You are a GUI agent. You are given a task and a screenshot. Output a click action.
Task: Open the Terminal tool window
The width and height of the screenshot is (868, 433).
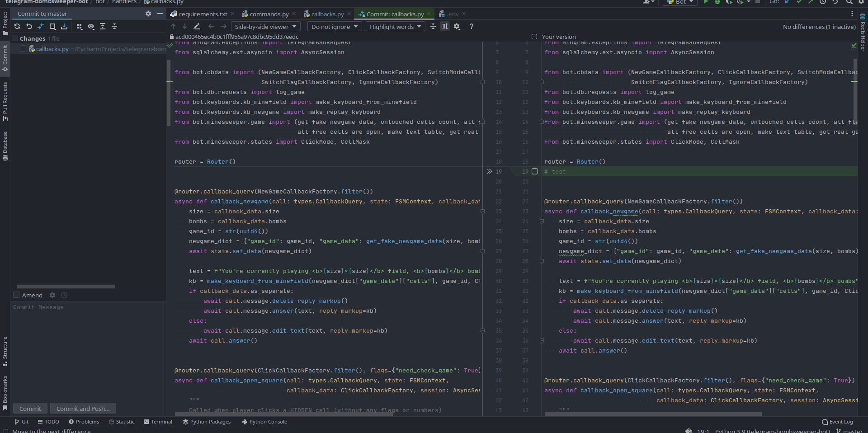coord(158,422)
